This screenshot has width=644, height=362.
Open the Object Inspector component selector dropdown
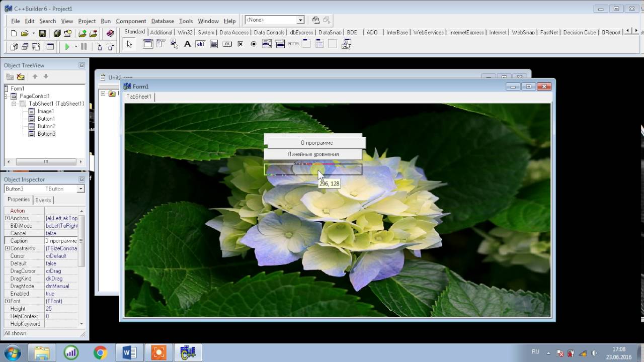click(80, 189)
